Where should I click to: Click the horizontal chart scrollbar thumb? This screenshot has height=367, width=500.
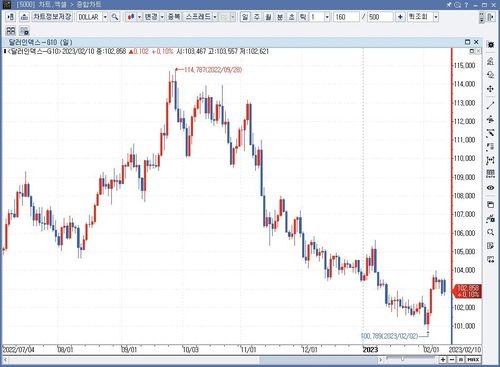(318, 360)
